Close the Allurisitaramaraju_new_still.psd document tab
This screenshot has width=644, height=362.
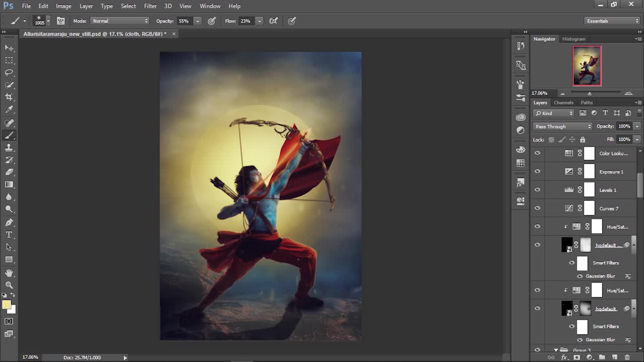(x=174, y=34)
